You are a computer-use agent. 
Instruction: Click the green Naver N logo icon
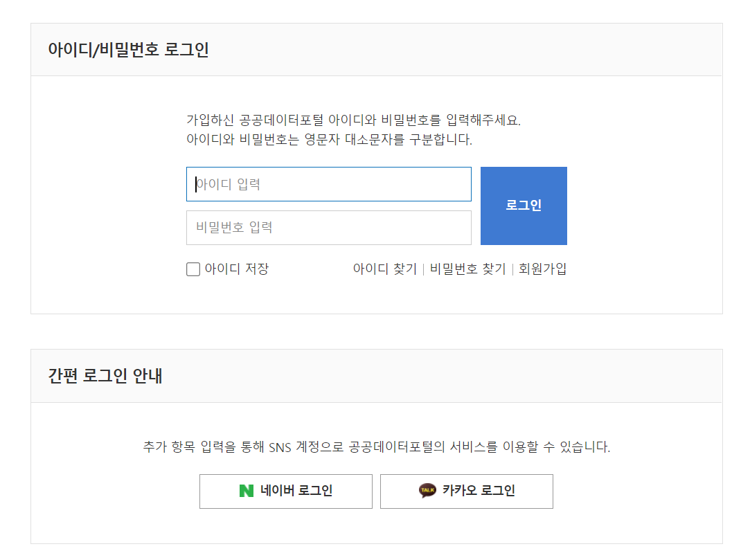point(246,491)
